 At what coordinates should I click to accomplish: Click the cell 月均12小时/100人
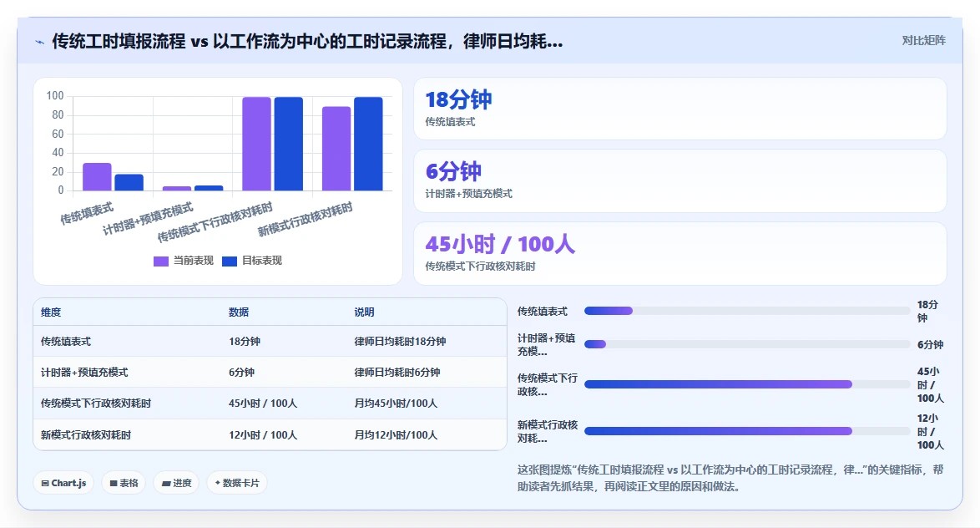click(396, 434)
